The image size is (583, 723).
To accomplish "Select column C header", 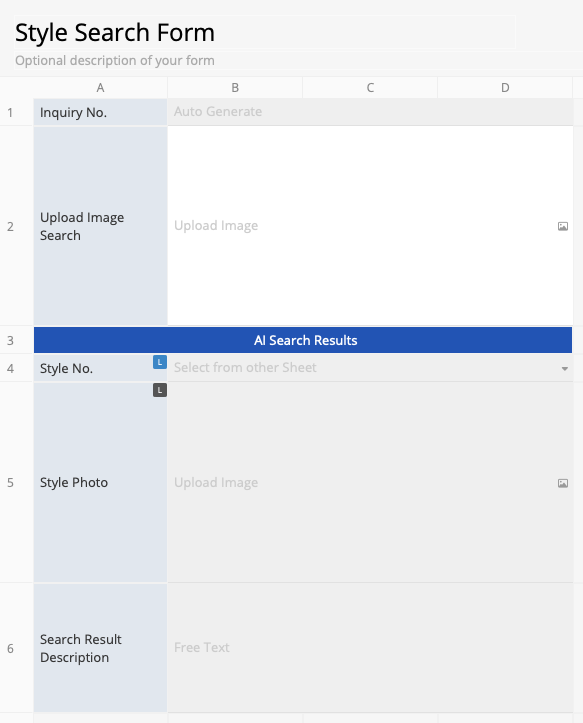I will pyautogui.click(x=370, y=88).
